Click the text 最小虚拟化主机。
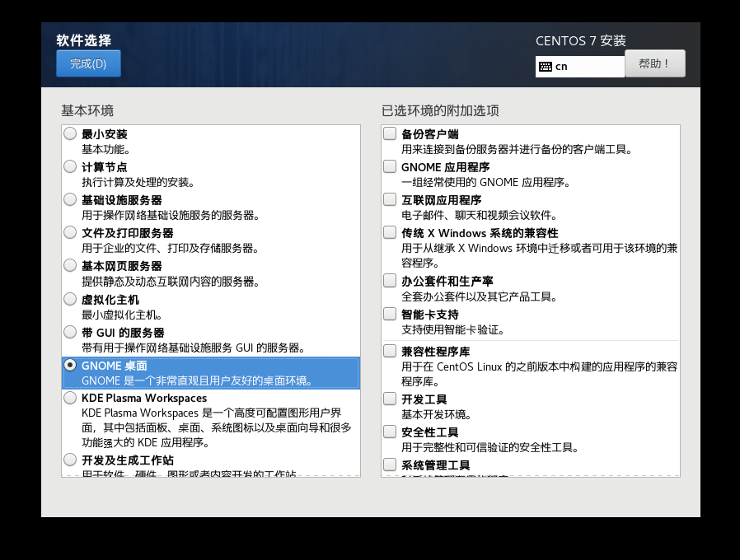The width and height of the screenshot is (740, 560). click(122, 315)
